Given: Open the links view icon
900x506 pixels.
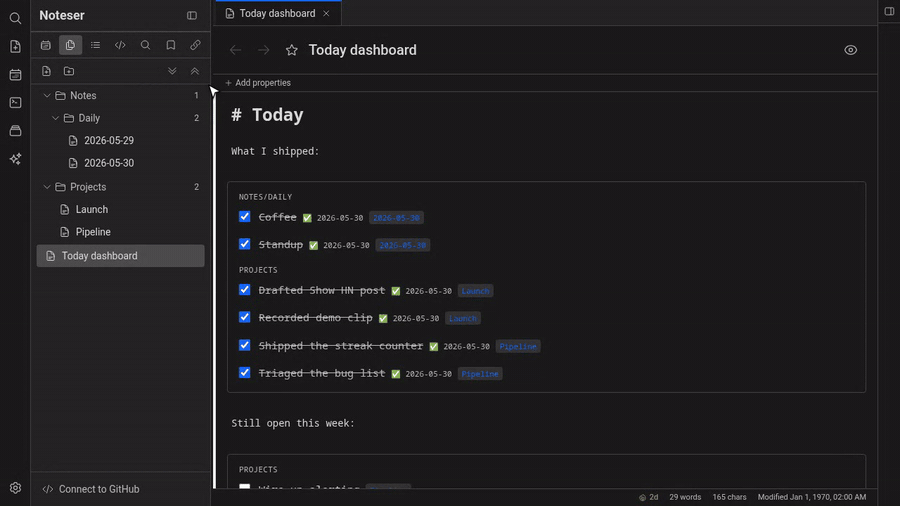Looking at the screenshot, I should (x=195, y=45).
